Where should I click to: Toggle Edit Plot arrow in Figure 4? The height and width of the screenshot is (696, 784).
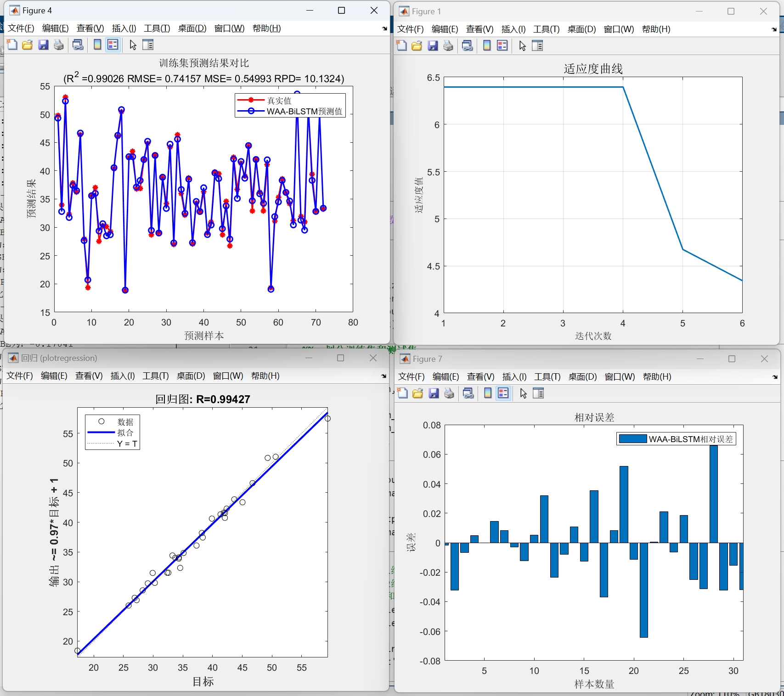click(133, 45)
